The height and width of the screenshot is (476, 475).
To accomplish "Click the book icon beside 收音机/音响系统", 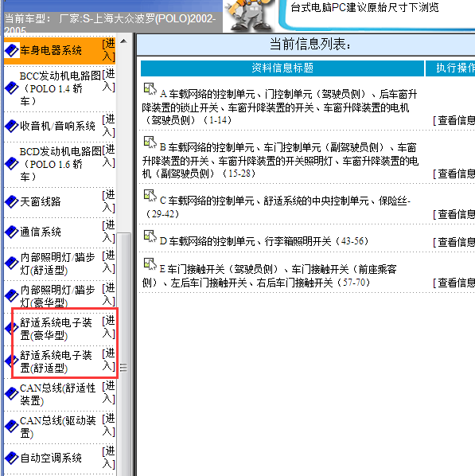I will pos(12,126).
